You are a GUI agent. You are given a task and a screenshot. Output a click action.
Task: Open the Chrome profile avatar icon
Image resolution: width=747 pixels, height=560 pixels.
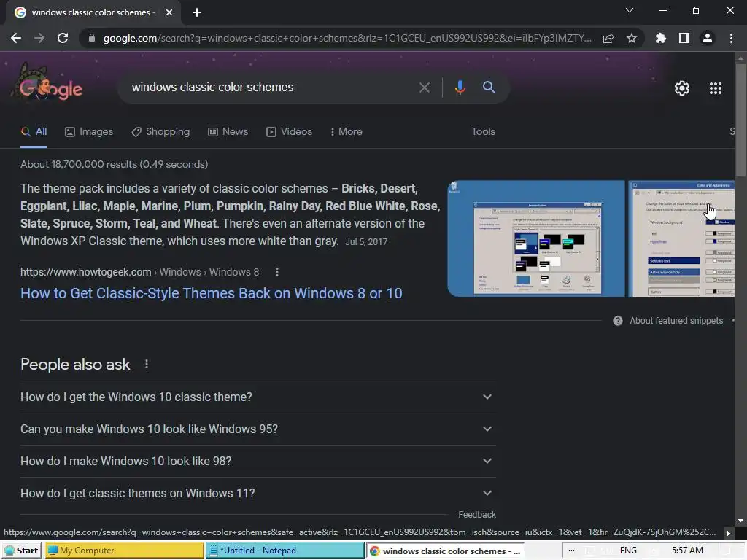pos(708,38)
